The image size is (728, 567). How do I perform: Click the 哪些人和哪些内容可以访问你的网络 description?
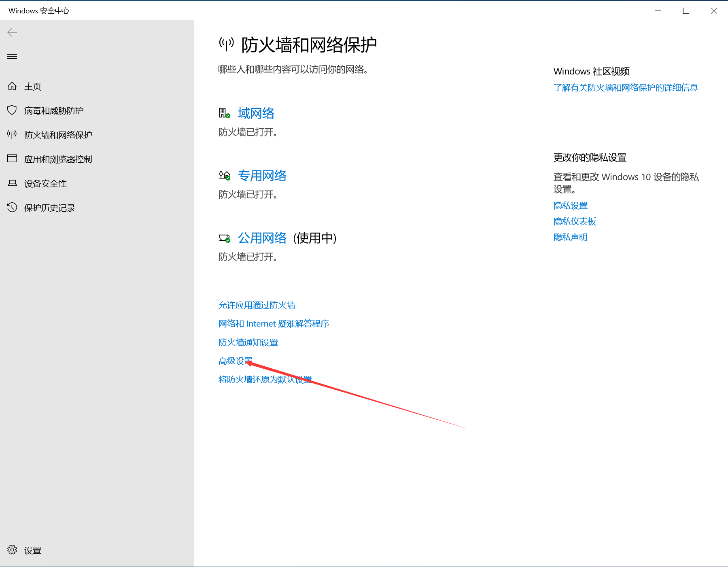click(293, 70)
